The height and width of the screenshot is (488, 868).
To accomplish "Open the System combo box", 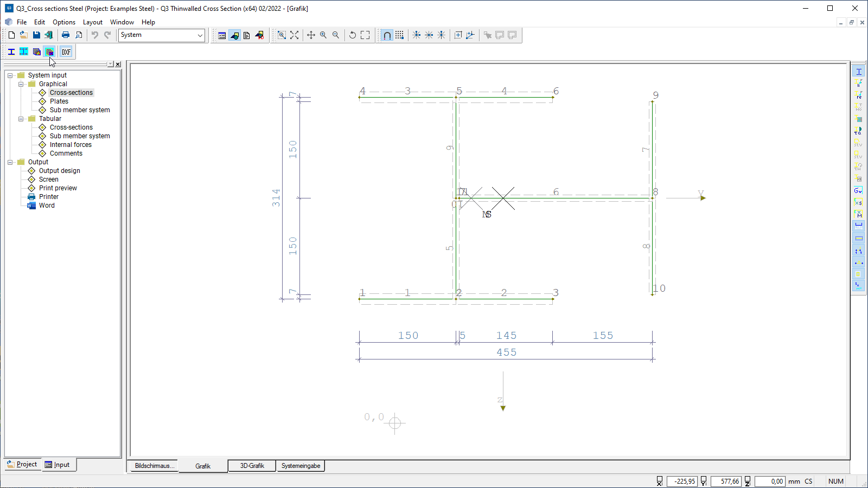I will [162, 35].
